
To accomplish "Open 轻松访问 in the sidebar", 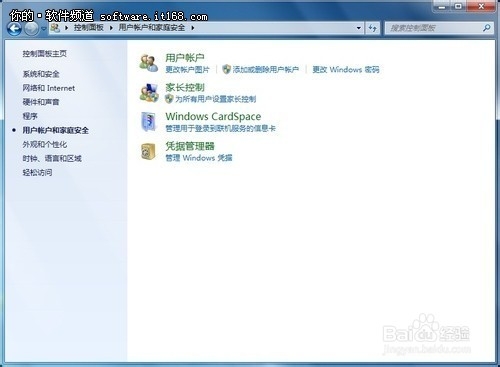I will (x=37, y=172).
